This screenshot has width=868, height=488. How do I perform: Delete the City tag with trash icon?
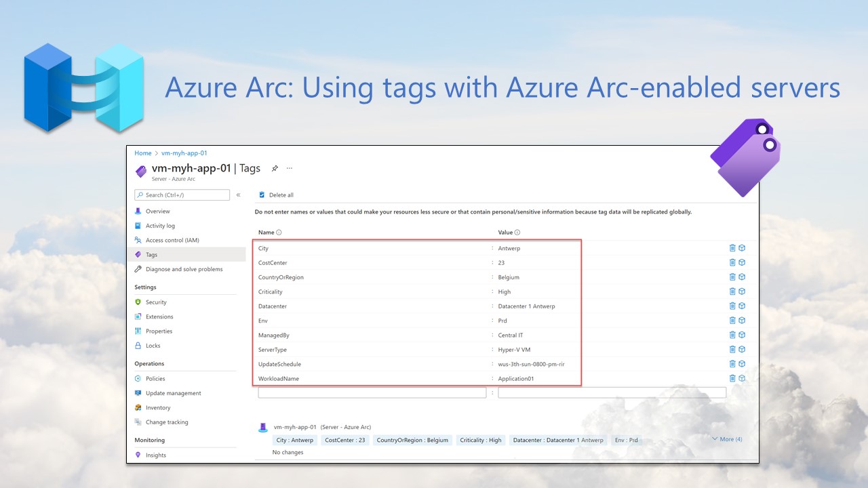[x=732, y=247]
